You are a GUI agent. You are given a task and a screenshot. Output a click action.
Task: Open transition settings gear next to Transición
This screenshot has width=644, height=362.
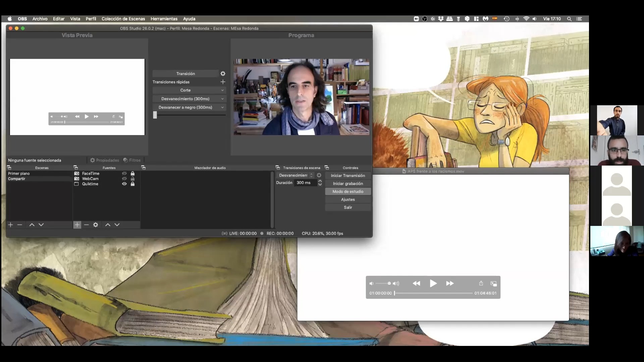coord(223,73)
